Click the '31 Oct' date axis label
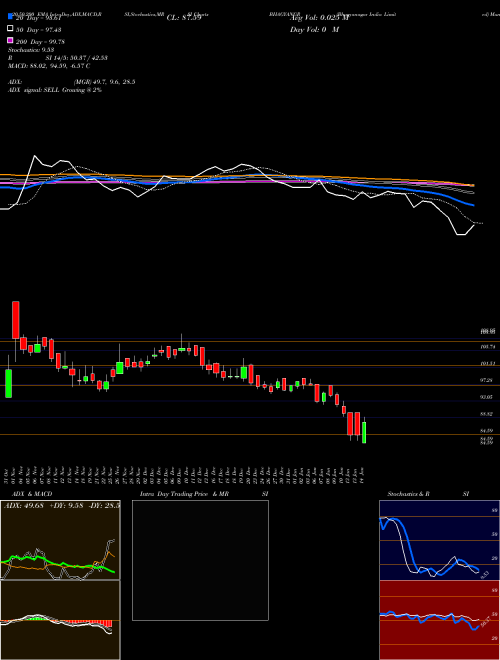Viewport: 500px width, 660px height. (7, 474)
